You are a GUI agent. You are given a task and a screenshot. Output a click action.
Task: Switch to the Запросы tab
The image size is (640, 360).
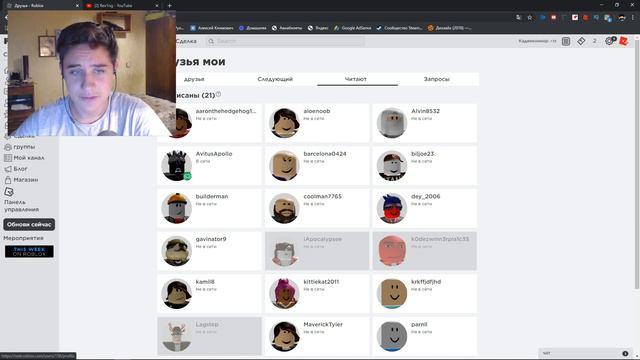tap(437, 79)
